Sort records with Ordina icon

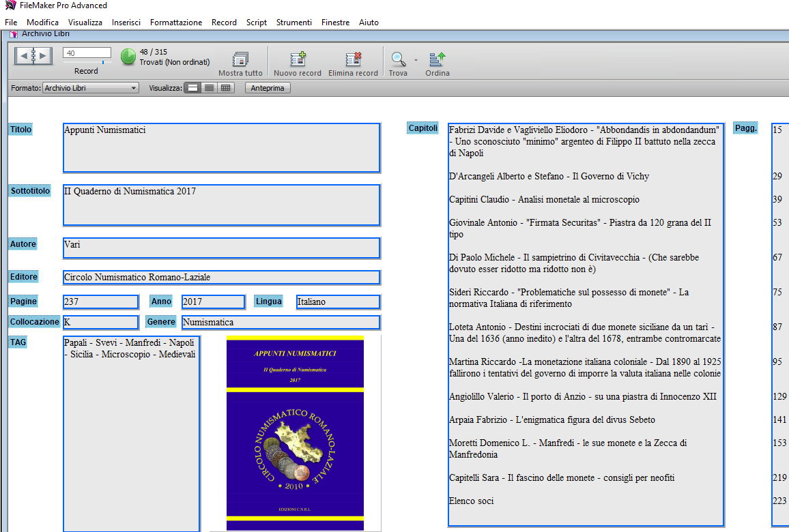(437, 59)
